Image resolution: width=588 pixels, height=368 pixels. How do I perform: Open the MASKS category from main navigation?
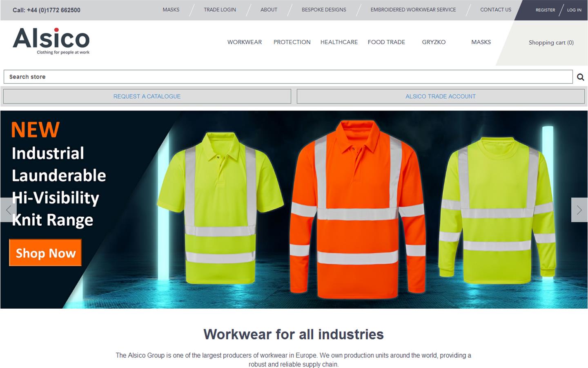point(481,42)
